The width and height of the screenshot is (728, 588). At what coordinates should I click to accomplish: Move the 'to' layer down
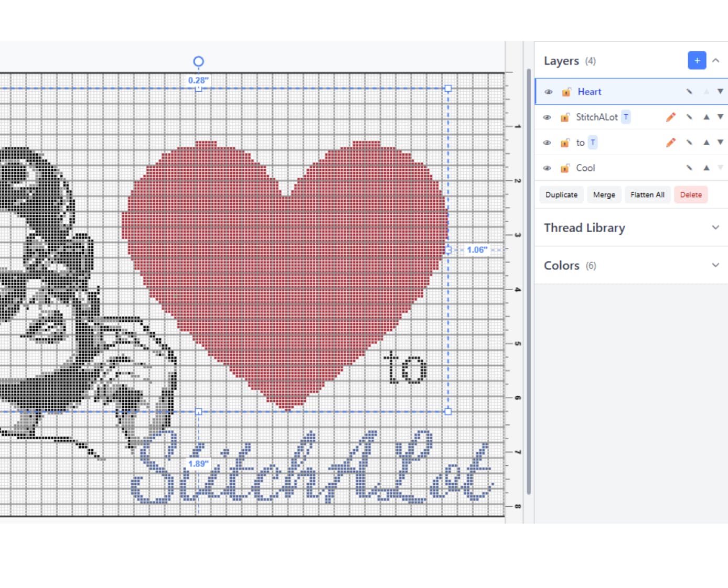720,142
